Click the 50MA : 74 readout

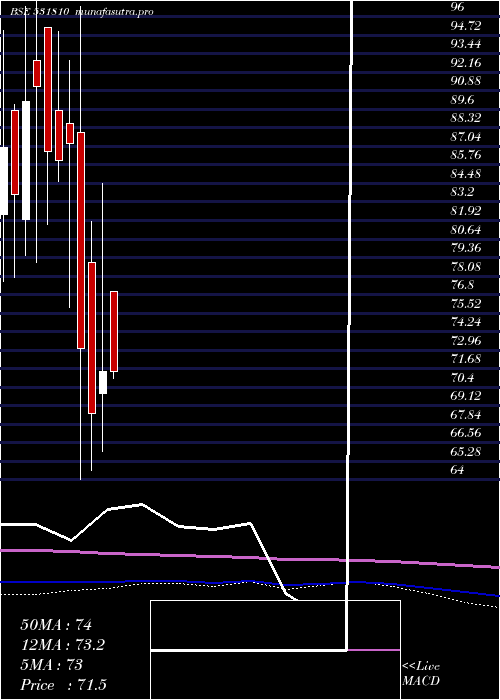tap(56, 625)
